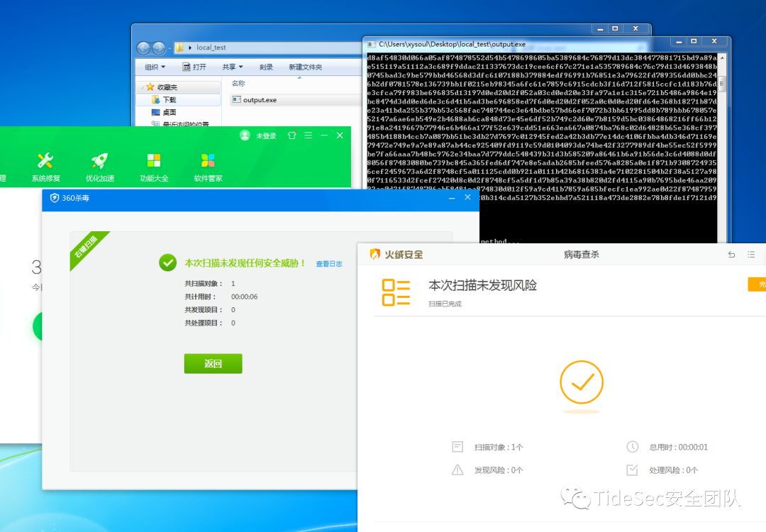The image size is (766, 532).
Task: Close the green 360 main window
Action: click(x=340, y=135)
